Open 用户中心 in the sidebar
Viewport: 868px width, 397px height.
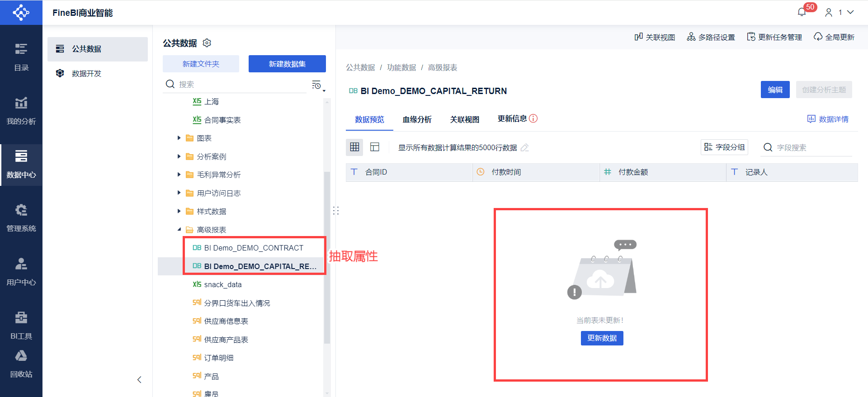[21, 272]
